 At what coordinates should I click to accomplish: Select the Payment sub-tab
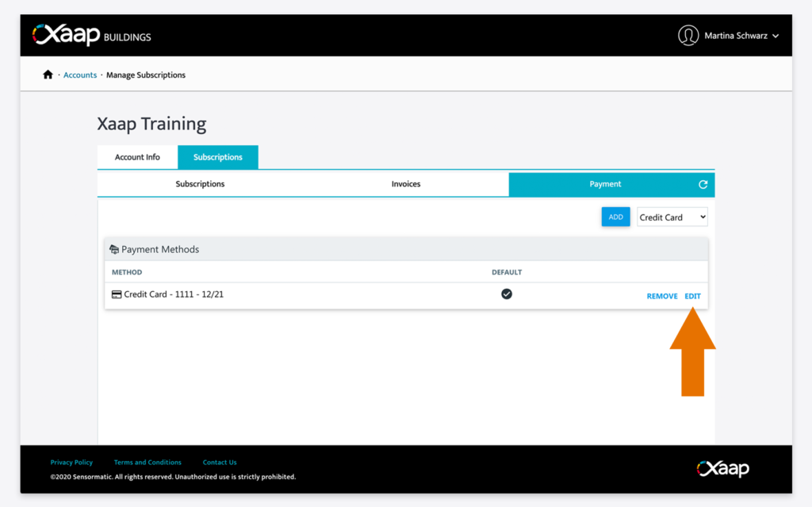tap(605, 184)
